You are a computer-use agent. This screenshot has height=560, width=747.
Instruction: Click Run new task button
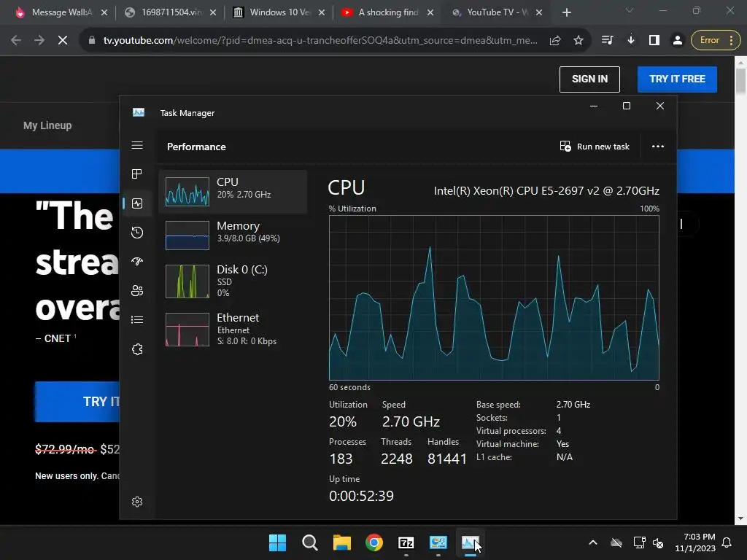(x=595, y=146)
